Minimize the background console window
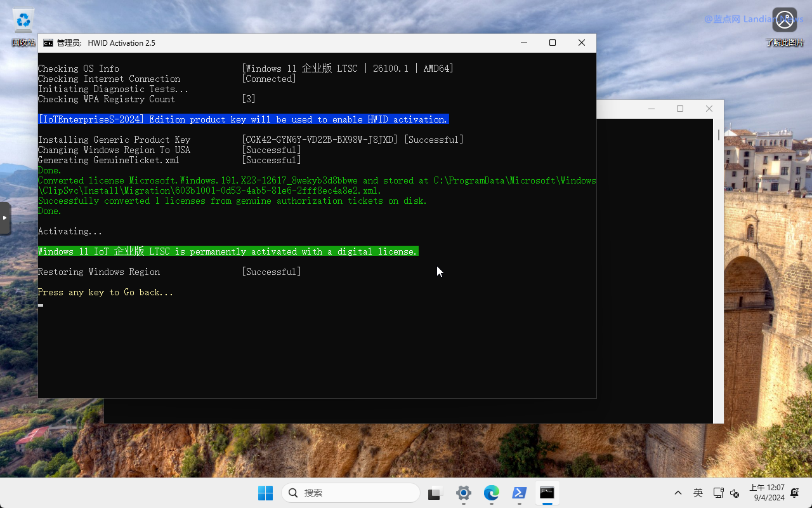 pos(652,109)
